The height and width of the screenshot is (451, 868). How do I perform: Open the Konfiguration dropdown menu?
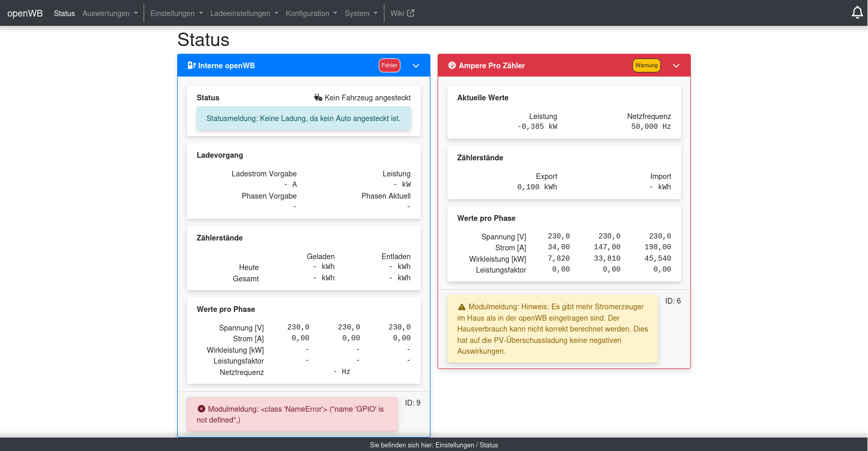click(x=312, y=13)
